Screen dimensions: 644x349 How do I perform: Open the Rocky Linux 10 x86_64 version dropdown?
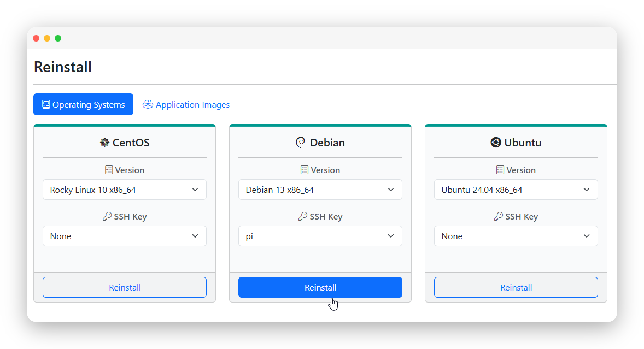(125, 190)
